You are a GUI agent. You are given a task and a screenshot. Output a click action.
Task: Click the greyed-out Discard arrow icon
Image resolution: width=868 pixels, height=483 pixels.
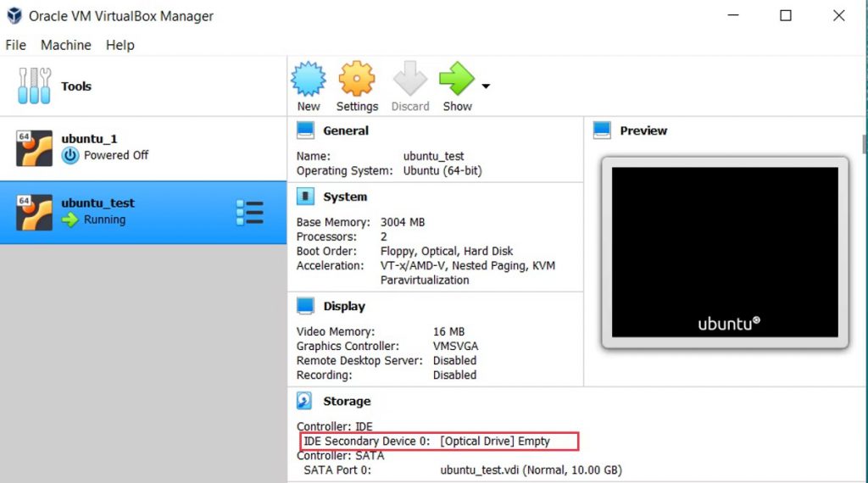click(x=410, y=80)
